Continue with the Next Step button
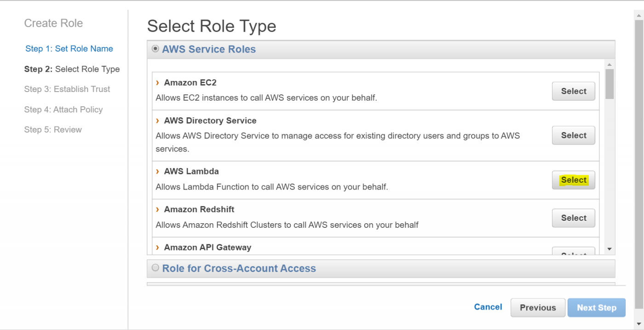This screenshot has height=330, width=644. click(597, 307)
